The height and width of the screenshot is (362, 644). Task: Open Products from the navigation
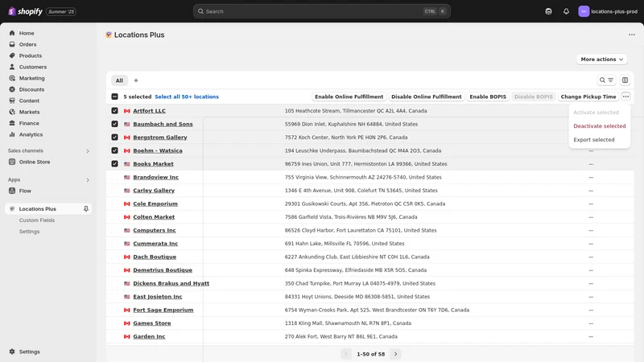coord(31,56)
